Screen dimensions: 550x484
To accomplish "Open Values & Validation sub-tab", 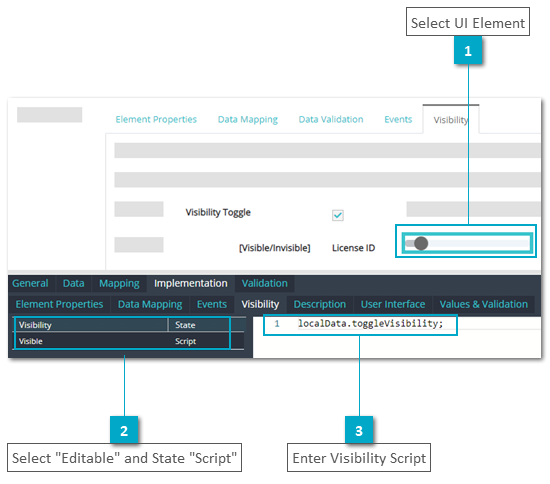I will click(x=484, y=304).
